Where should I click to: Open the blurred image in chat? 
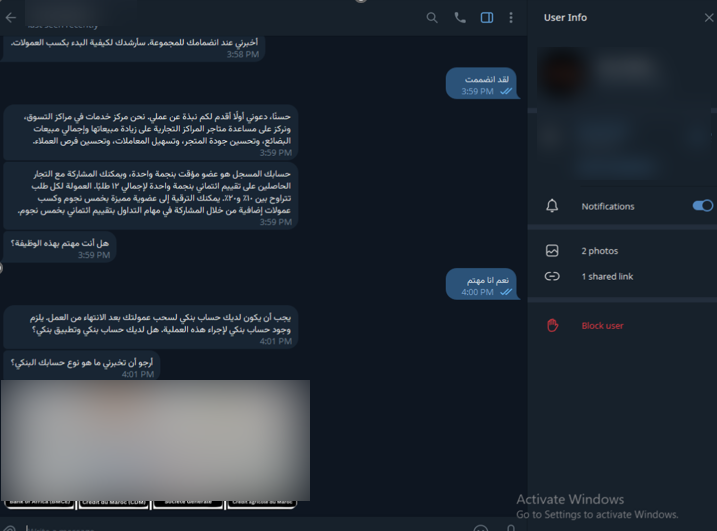click(155, 440)
